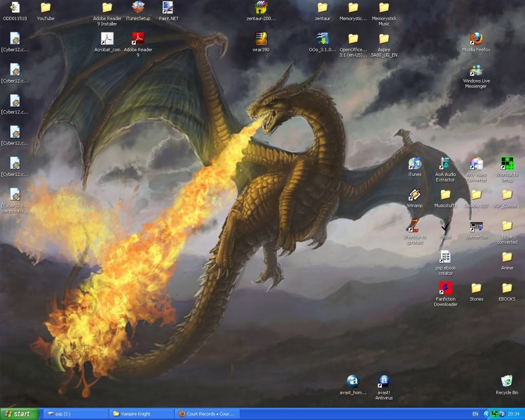Screen dimensions: 525x420
Task: Select the Memorystic... folder icon
Action: point(353,8)
